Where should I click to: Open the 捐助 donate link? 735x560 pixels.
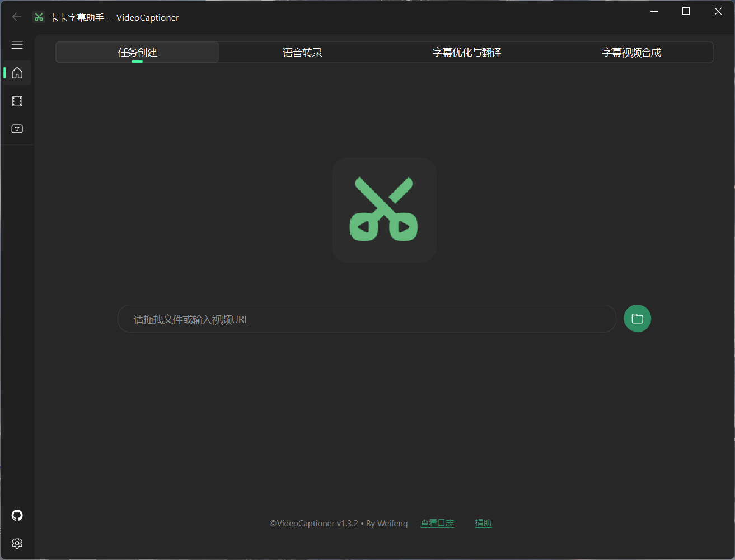[483, 523]
